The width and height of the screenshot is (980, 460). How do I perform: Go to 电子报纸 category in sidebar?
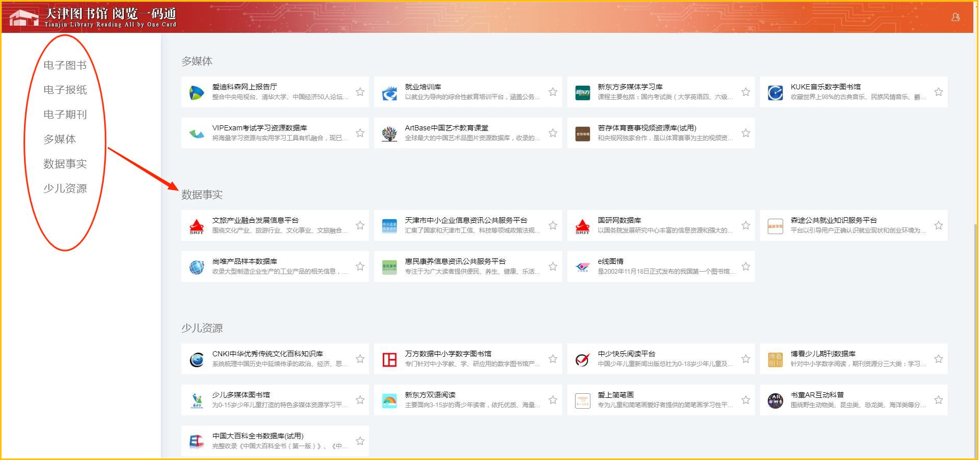(65, 90)
